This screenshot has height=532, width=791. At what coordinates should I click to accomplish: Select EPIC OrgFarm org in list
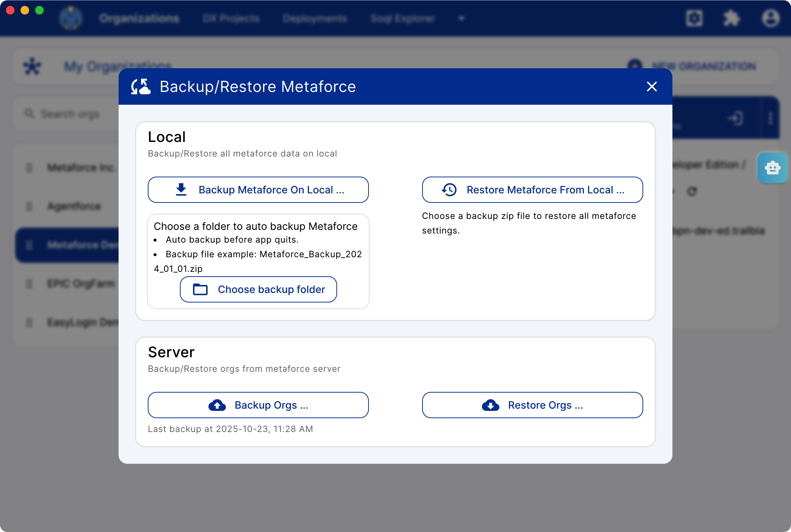pos(67,284)
